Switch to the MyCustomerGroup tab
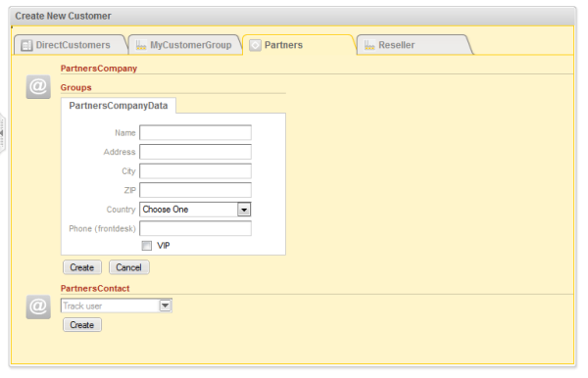Screen dimensions: 588x378 pos(184,45)
